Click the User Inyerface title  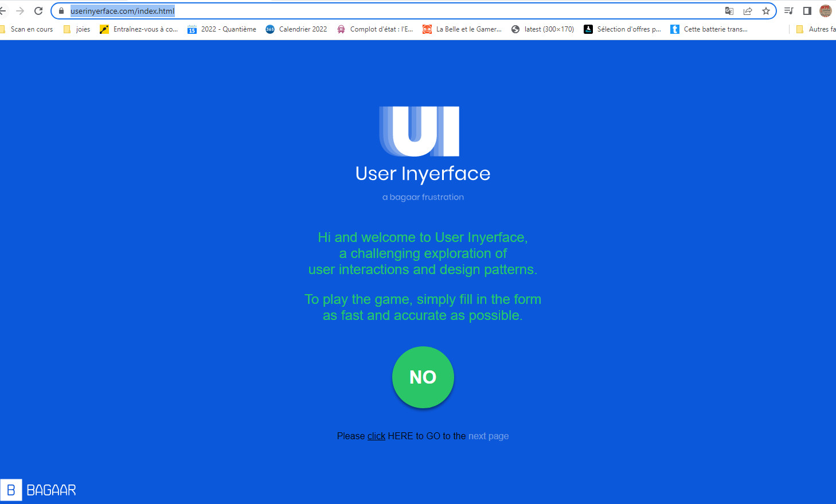[423, 173]
